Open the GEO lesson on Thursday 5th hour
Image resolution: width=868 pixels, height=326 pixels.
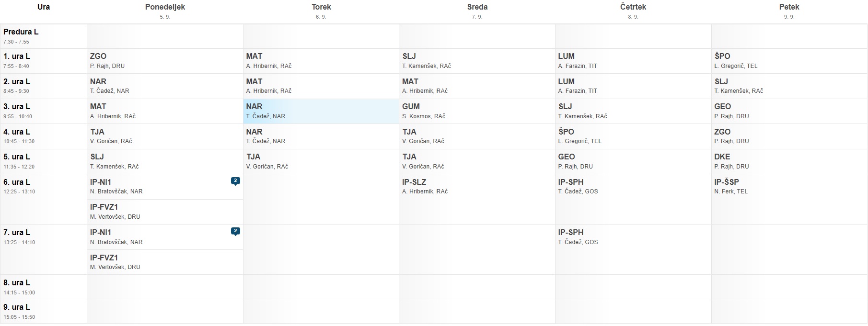[633, 161]
